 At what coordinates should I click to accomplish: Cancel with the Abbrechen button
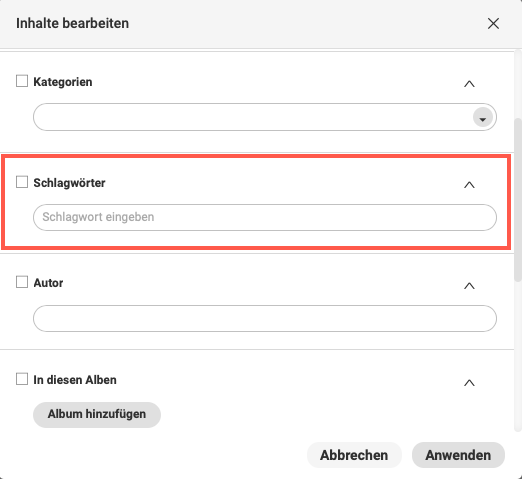[x=354, y=455]
